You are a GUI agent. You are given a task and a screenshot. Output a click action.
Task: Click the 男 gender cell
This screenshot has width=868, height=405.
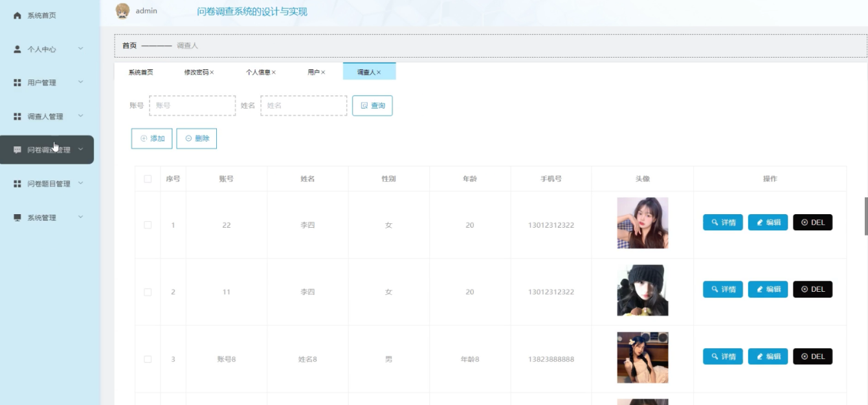coord(388,359)
